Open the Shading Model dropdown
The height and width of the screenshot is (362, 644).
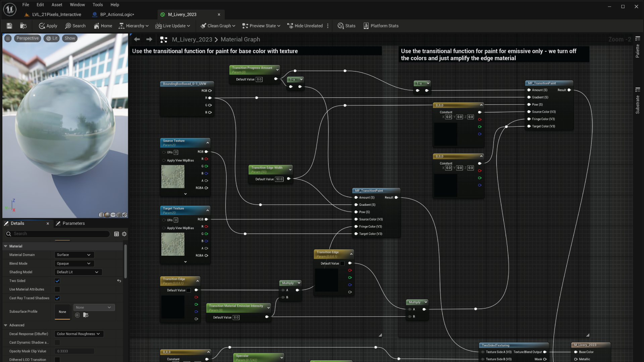(x=78, y=272)
